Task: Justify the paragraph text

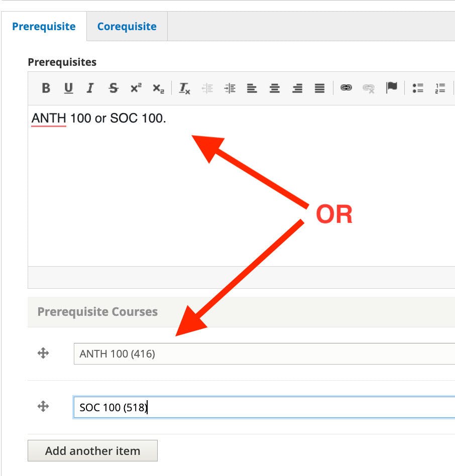Action: tap(319, 88)
